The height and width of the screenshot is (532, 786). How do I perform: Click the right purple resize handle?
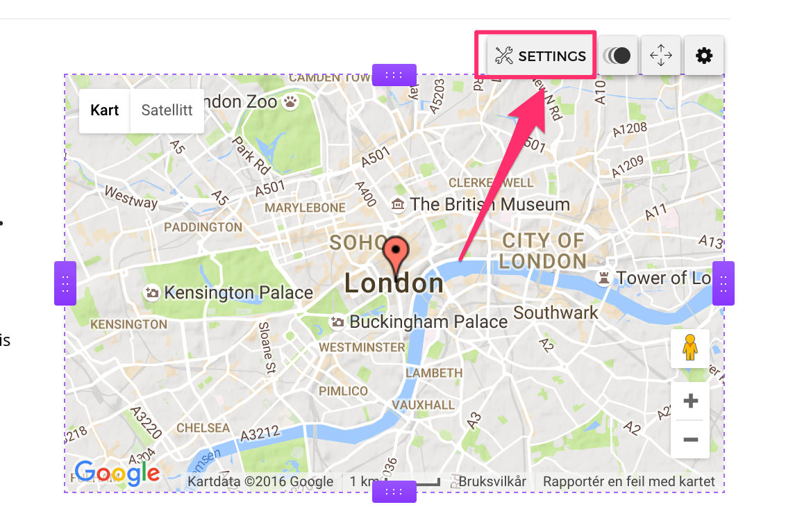tap(724, 283)
